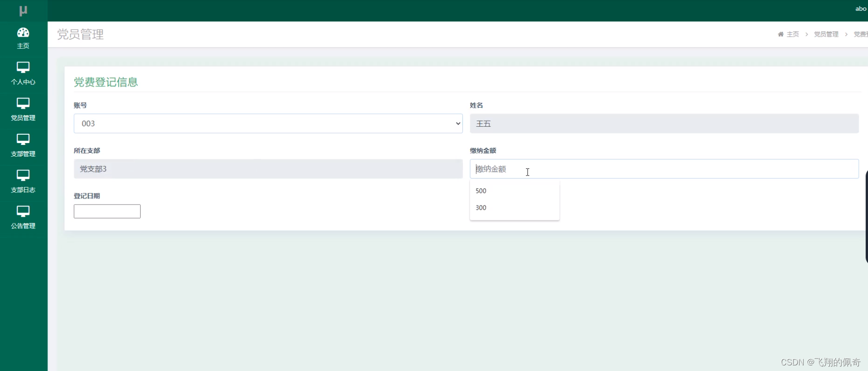Click the home icon in the breadcrumb
Image resolution: width=868 pixels, height=371 pixels.
tap(780, 34)
